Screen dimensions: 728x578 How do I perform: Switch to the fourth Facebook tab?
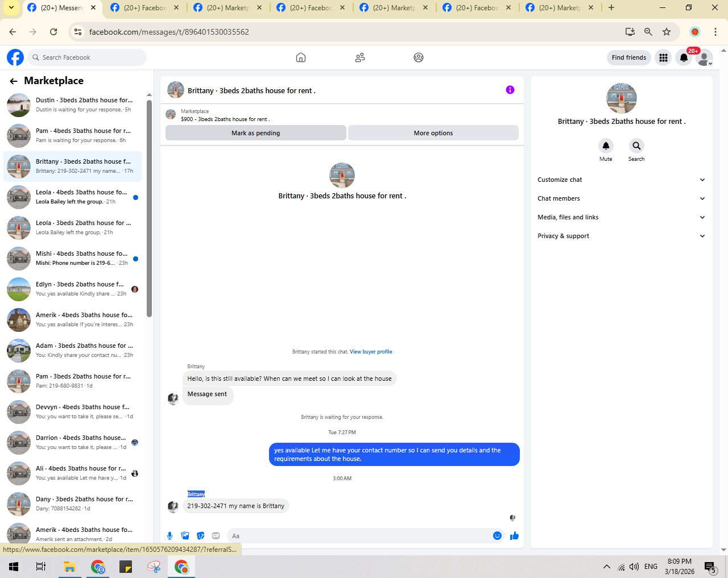pyautogui.click(x=311, y=8)
